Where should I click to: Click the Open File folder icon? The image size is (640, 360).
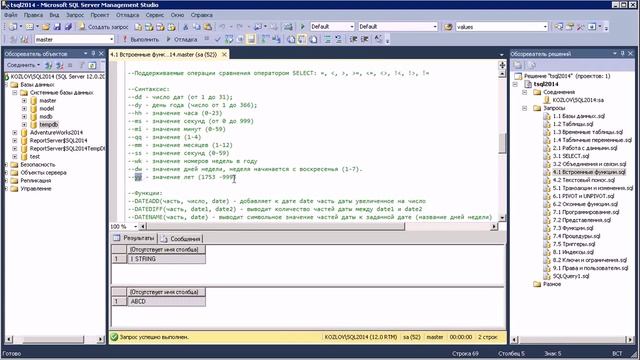point(46,27)
